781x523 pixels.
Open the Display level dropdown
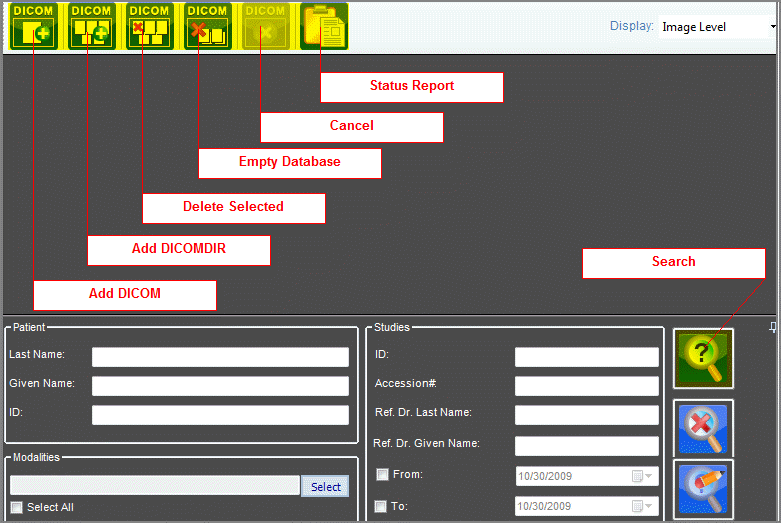pos(773,27)
